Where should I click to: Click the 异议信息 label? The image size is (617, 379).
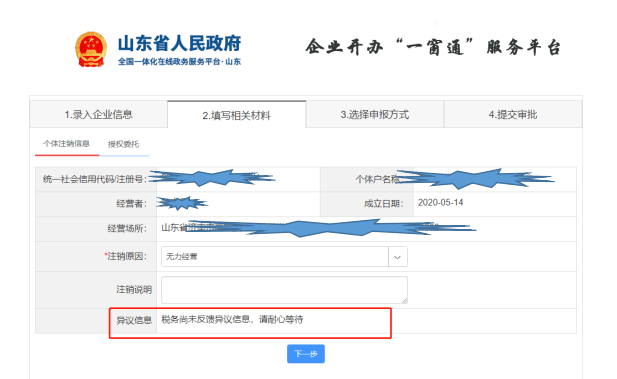click(x=134, y=320)
